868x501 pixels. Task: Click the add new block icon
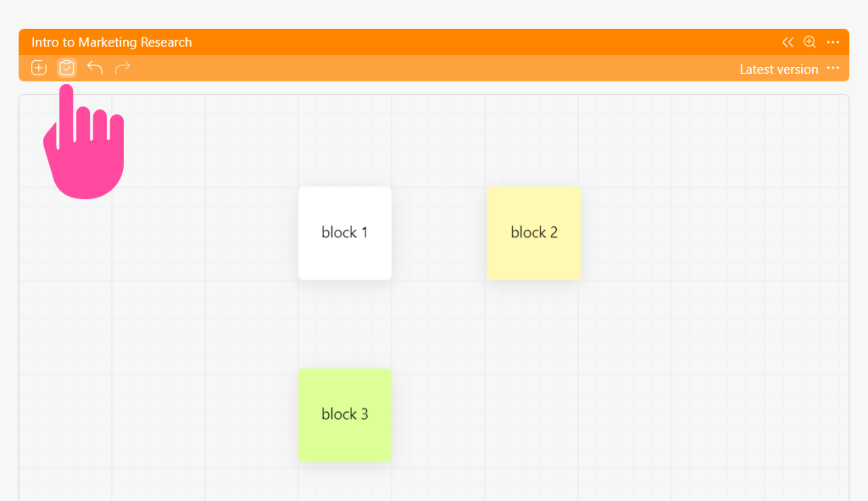click(x=39, y=68)
